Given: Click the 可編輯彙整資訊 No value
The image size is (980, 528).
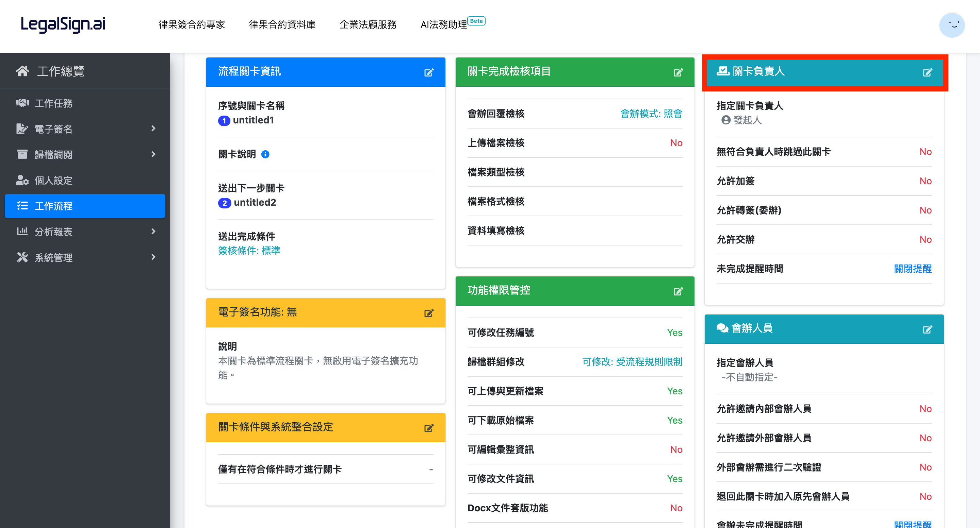Looking at the screenshot, I should (x=676, y=450).
